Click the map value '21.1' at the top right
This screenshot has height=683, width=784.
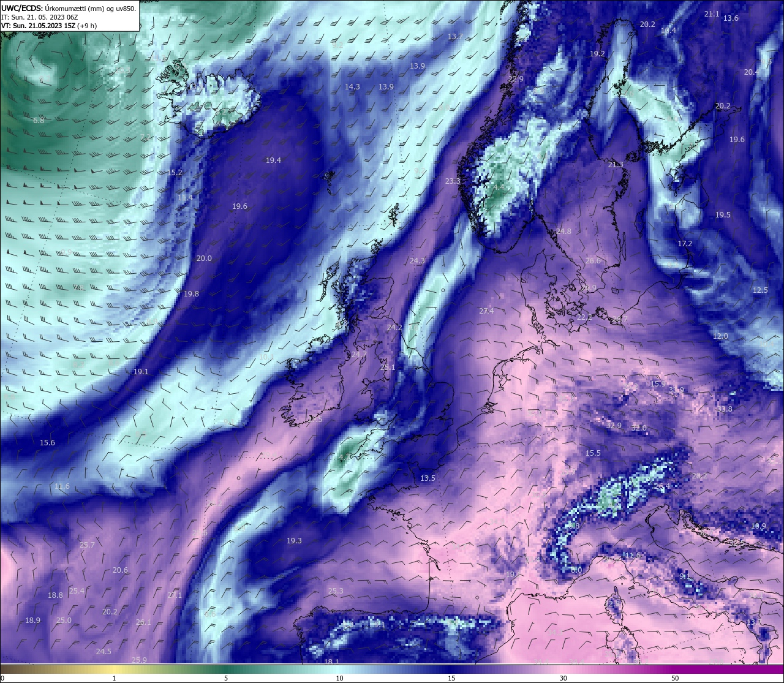click(712, 13)
